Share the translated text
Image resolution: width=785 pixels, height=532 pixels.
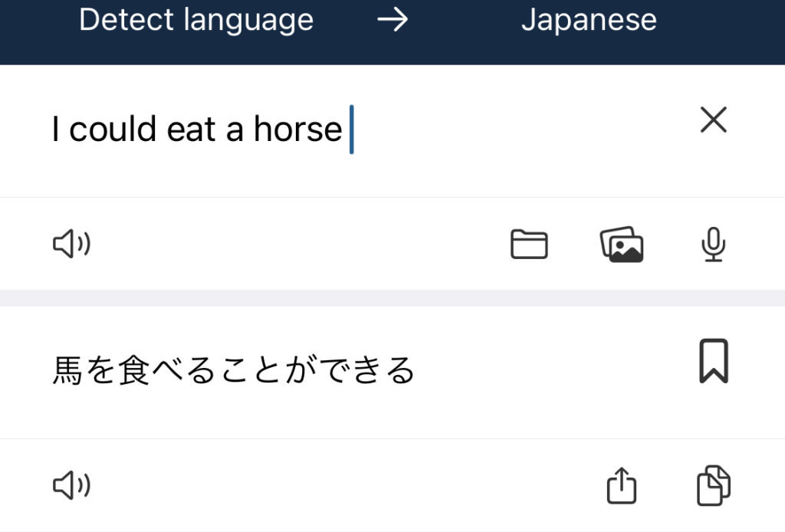pyautogui.click(x=622, y=486)
